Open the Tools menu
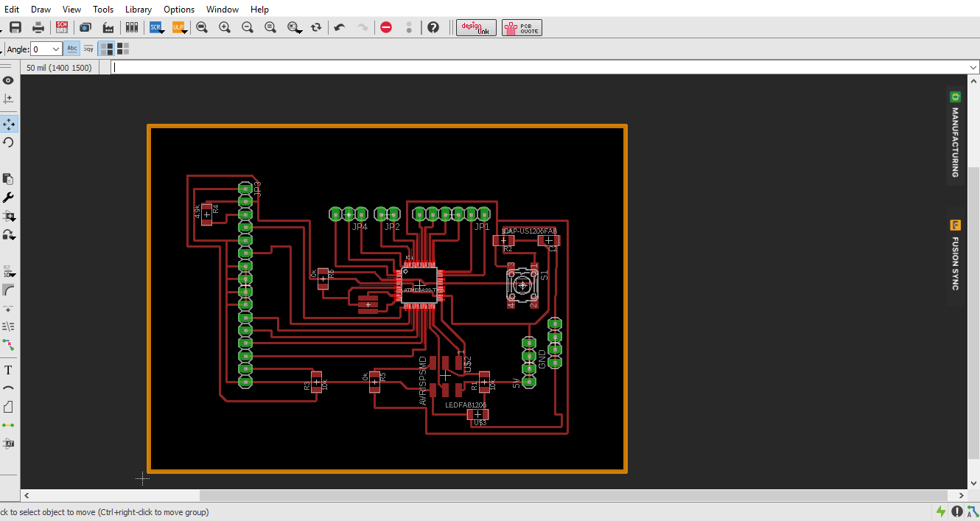980x521 pixels. 103,10
